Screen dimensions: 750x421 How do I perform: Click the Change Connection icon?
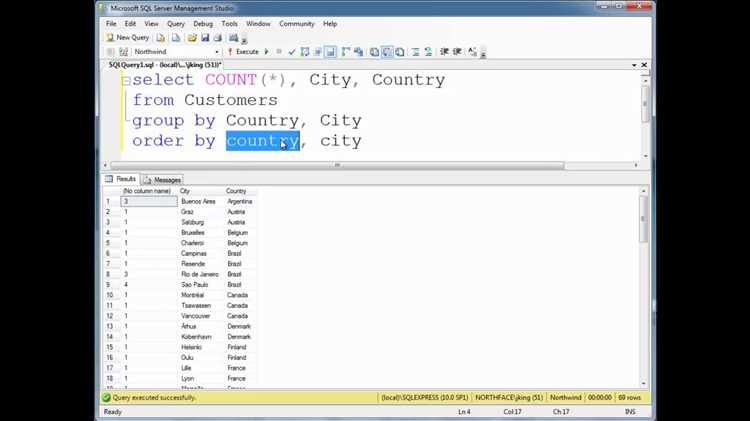click(x=123, y=52)
